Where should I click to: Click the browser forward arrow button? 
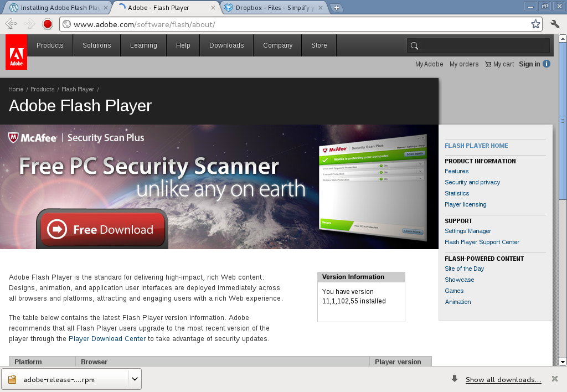pos(29,24)
